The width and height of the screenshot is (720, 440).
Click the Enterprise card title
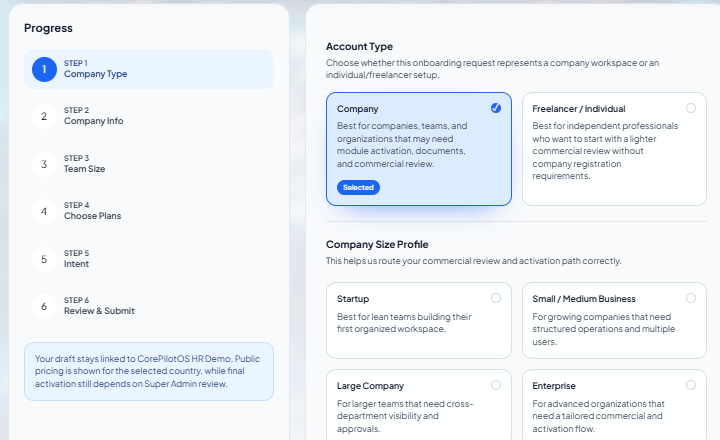pos(554,386)
